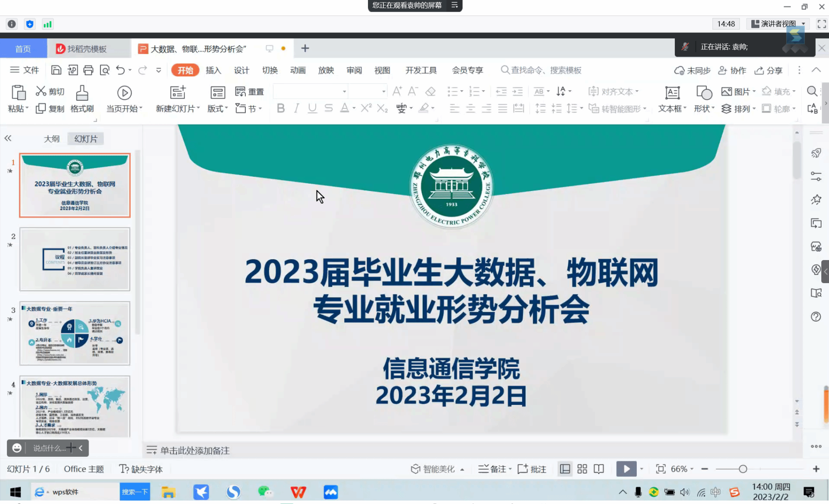This screenshot has width=829, height=504.
Task: Open the 插入 ribbon tab
Action: [x=213, y=70]
